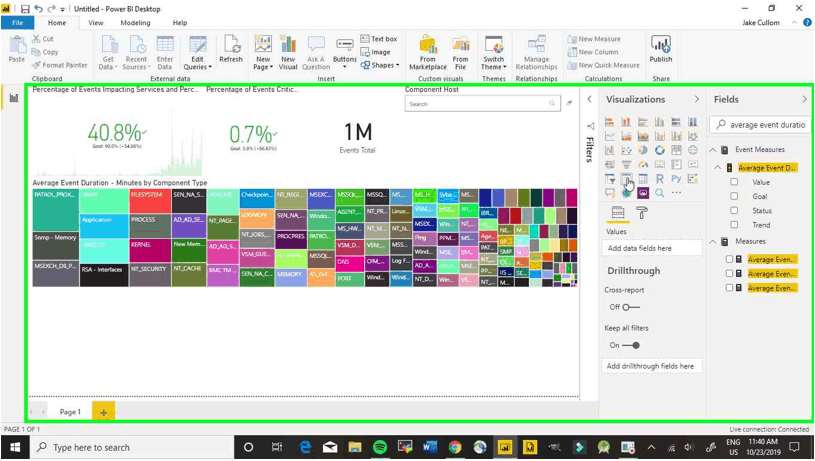Image resolution: width=815 pixels, height=461 pixels.
Task: Click the Refresh button
Action: coord(231,49)
